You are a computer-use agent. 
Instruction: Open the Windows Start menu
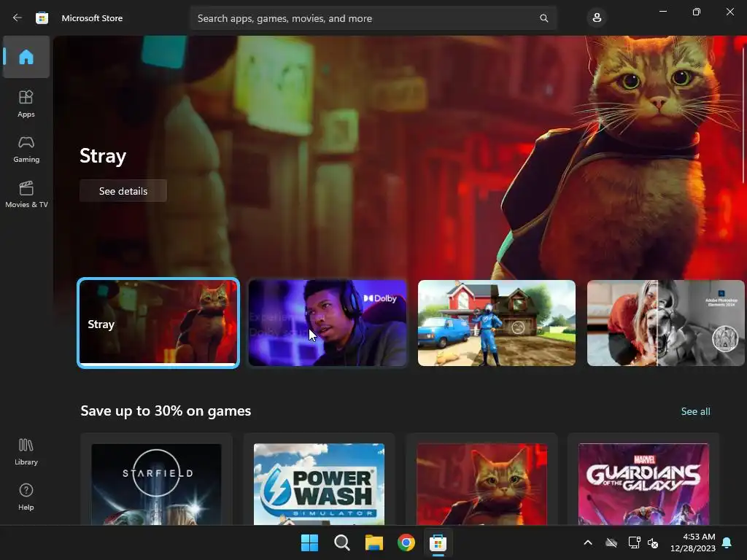tap(309, 542)
